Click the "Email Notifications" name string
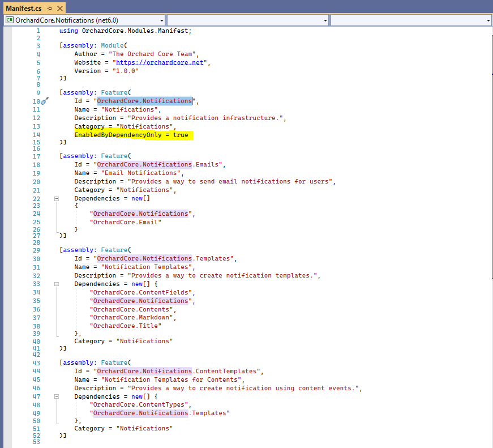 pos(141,173)
